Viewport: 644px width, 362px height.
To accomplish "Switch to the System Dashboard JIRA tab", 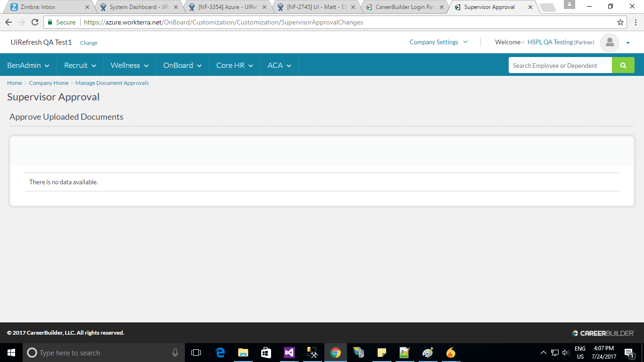I will 137,7.
